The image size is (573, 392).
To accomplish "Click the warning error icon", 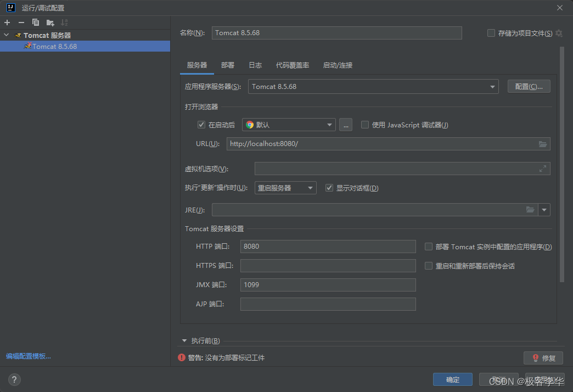I will [182, 357].
